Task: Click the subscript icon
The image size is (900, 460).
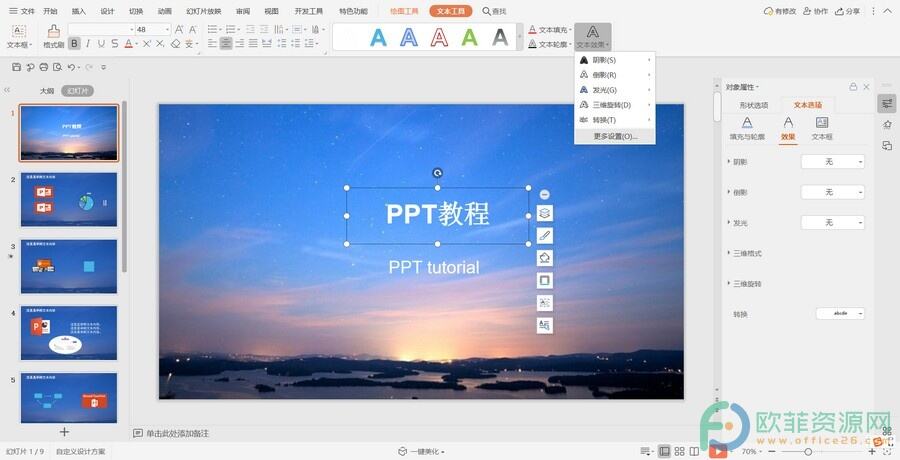Action: pos(160,44)
